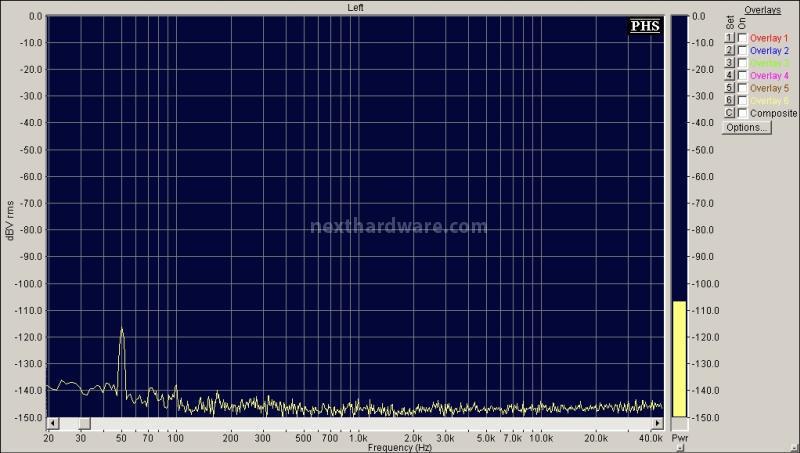Click the Set button for Overlay 2
800x453 pixels.
point(730,50)
